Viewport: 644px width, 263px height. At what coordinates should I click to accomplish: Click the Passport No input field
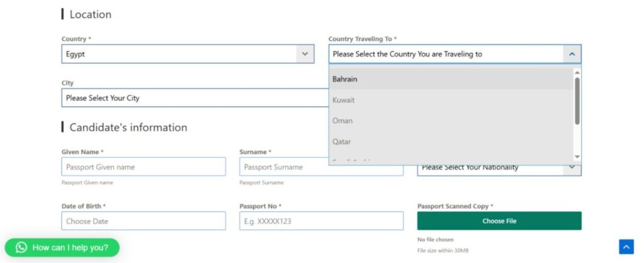pyautogui.click(x=321, y=221)
